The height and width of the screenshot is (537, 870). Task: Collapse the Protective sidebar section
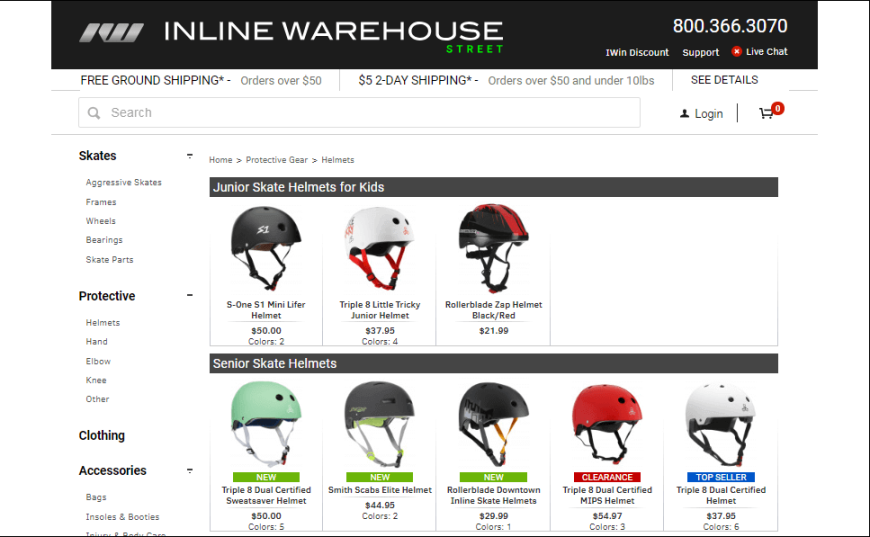pyautogui.click(x=190, y=295)
